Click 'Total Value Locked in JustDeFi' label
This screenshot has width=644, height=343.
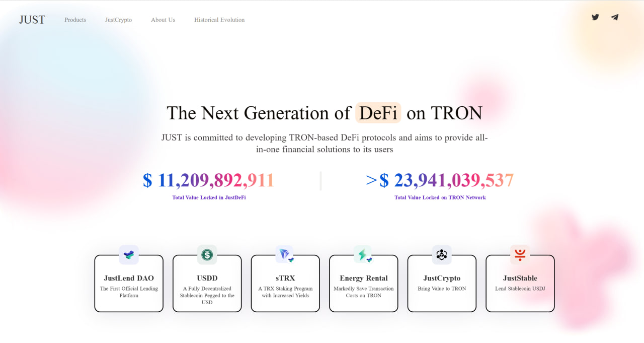coord(209,197)
